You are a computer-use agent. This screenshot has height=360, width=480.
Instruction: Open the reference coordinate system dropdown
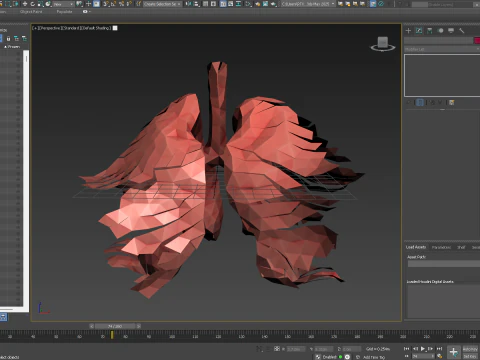(64, 4)
